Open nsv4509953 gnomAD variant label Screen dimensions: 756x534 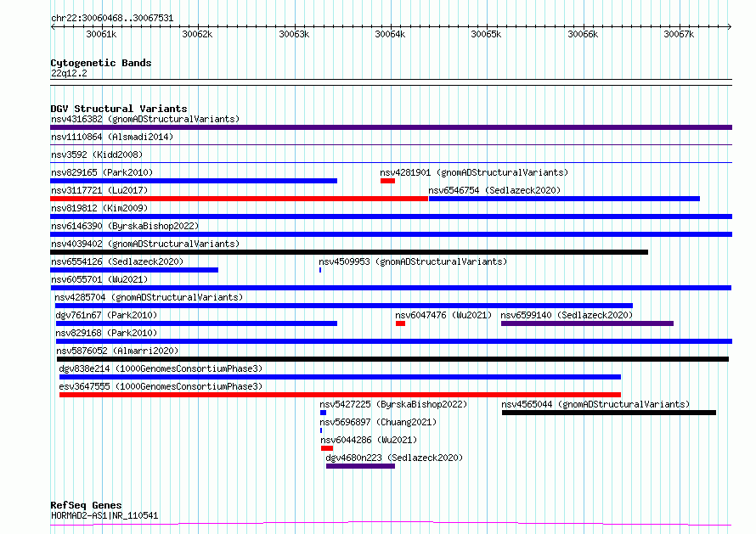pos(413,261)
